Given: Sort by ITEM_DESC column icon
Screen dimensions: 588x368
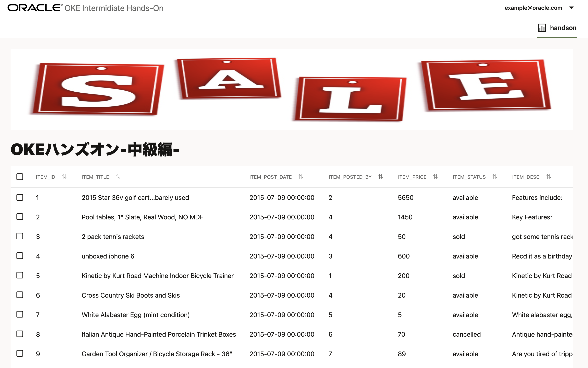Looking at the screenshot, I should coord(549,177).
